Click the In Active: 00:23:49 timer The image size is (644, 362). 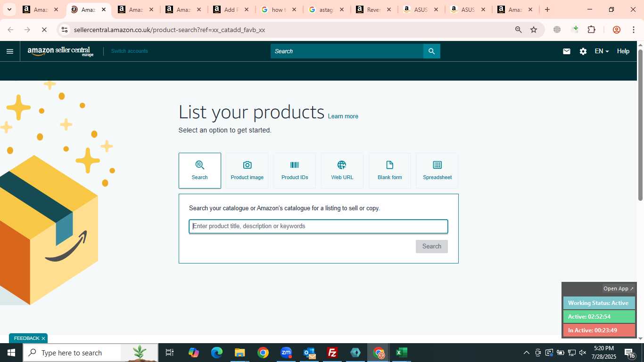coord(599,330)
